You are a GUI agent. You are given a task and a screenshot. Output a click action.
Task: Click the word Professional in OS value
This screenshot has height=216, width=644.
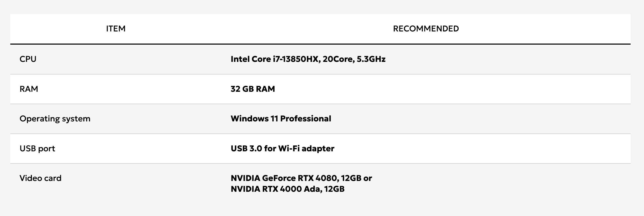[x=306, y=119]
